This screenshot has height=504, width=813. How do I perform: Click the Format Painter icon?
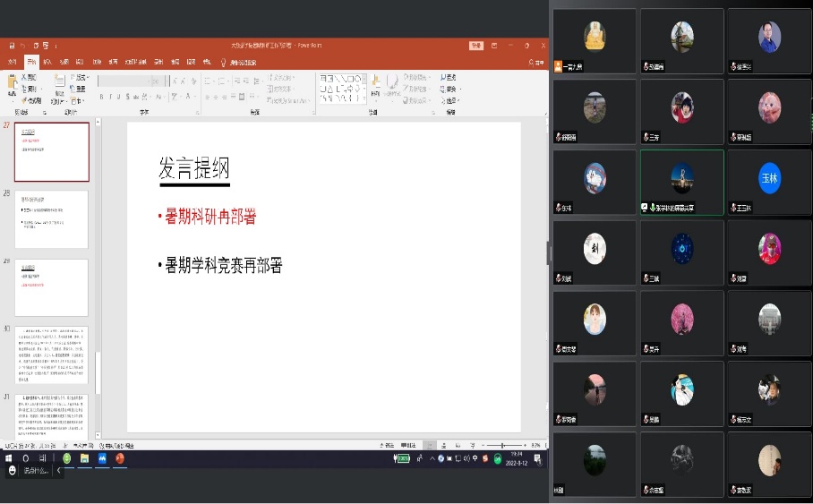pyautogui.click(x=31, y=101)
